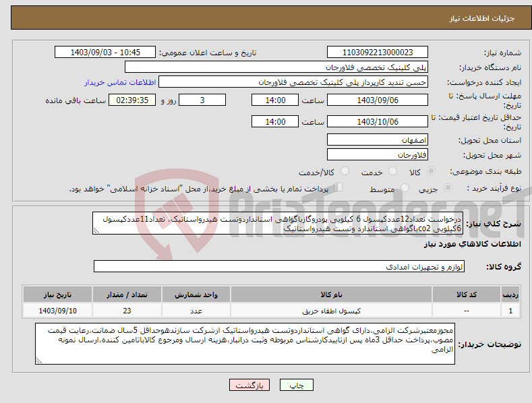The height and width of the screenshot is (403, 532).
Task: Click the price validity time 14:00 field
Action: coord(275,121)
